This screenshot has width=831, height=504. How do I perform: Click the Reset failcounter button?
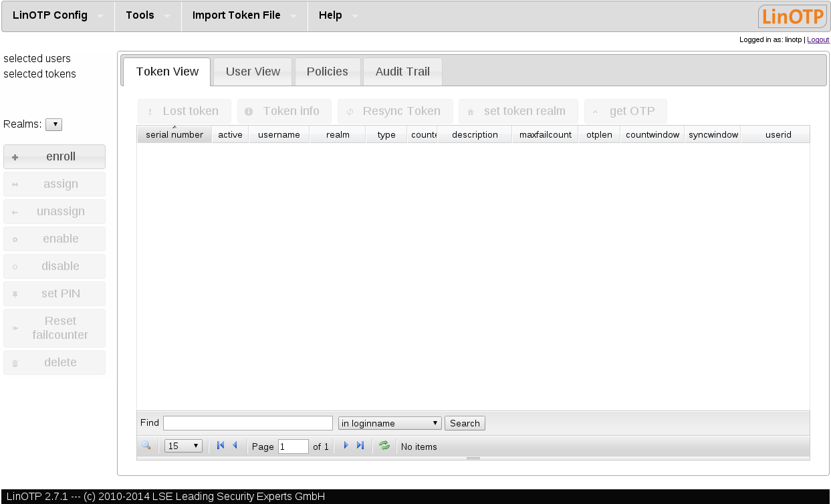click(x=54, y=328)
